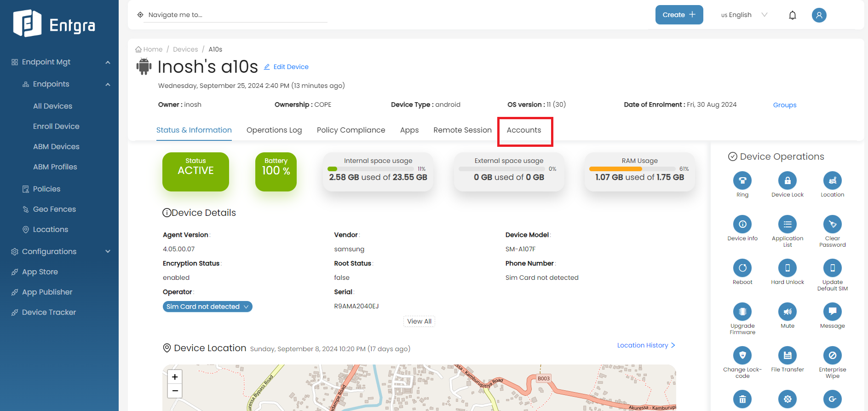Perform Enterprise Wipe operation

point(833,355)
